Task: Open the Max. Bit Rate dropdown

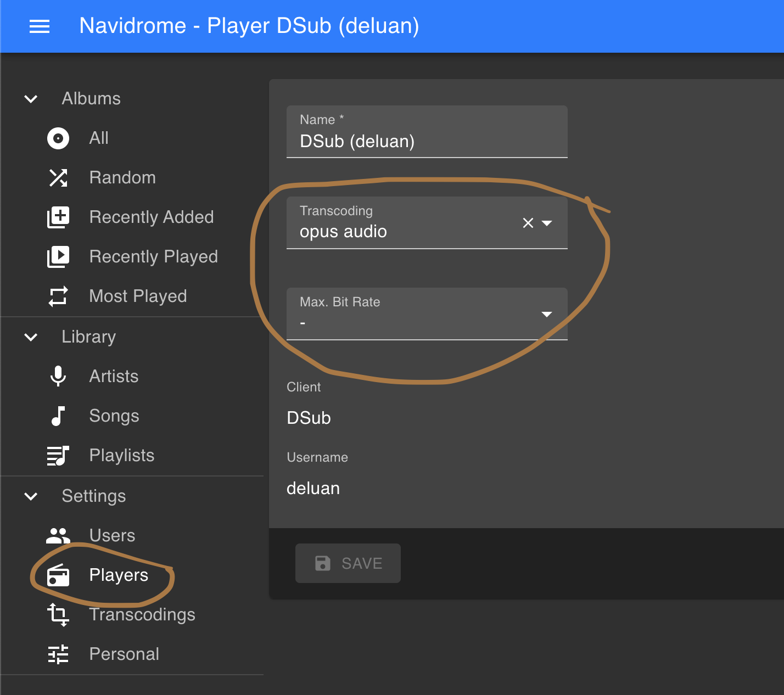Action: [547, 315]
